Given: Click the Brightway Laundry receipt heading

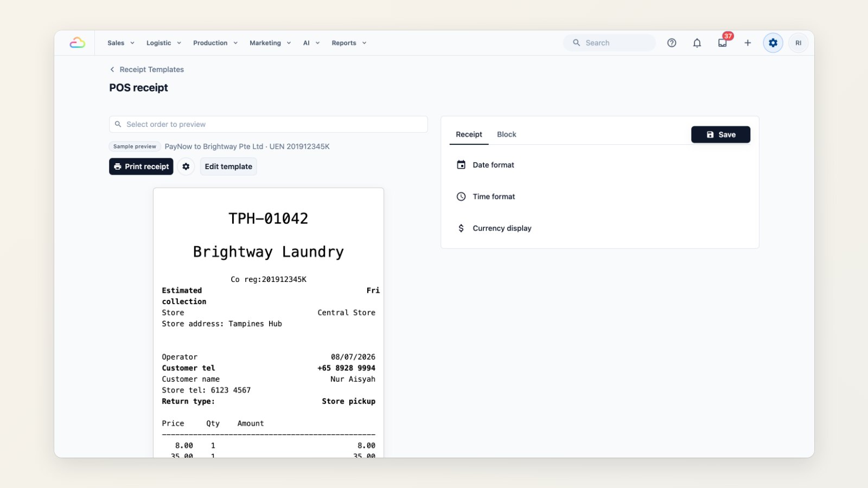Looking at the screenshot, I should [269, 252].
